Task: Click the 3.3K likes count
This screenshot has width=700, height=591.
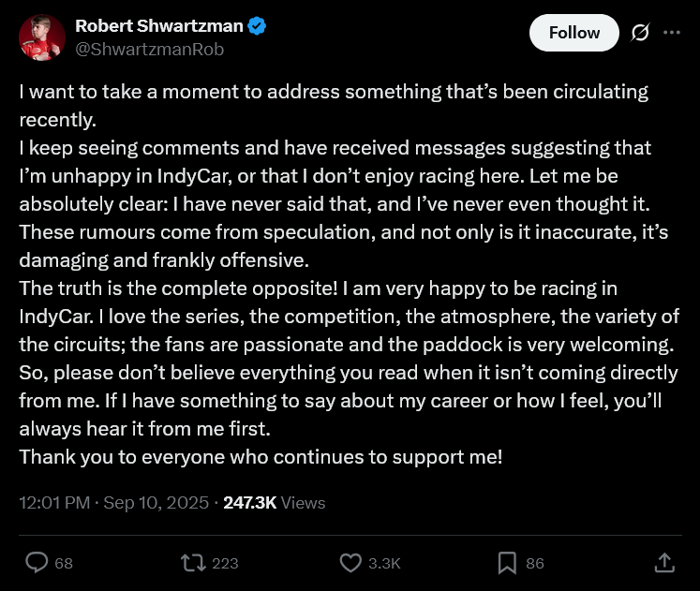Action: pos(384,563)
